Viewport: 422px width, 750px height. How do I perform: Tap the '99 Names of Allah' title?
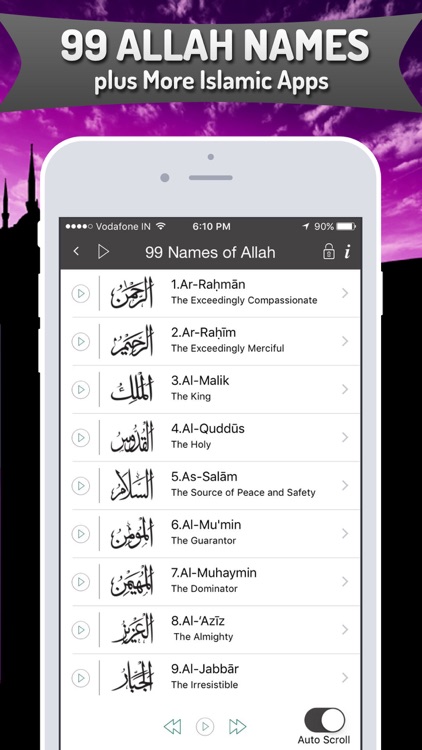pos(210,252)
